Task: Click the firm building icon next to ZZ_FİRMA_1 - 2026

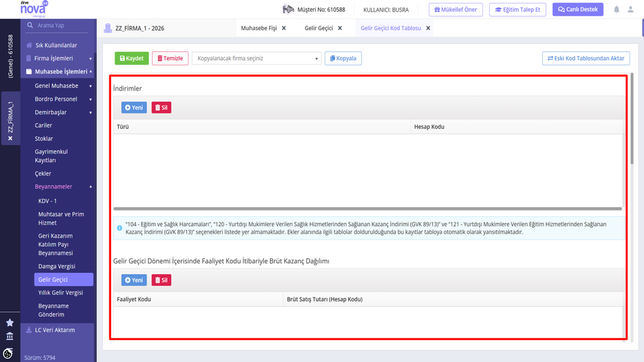Action: point(108,28)
